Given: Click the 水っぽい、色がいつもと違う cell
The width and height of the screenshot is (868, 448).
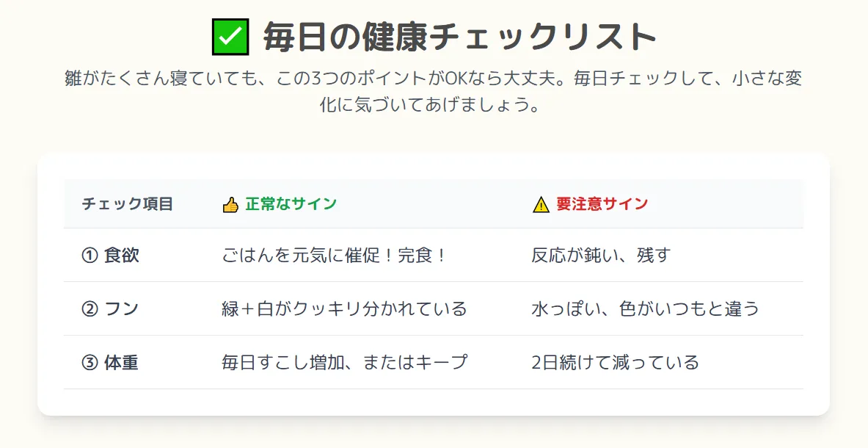Looking at the screenshot, I should [645, 309].
